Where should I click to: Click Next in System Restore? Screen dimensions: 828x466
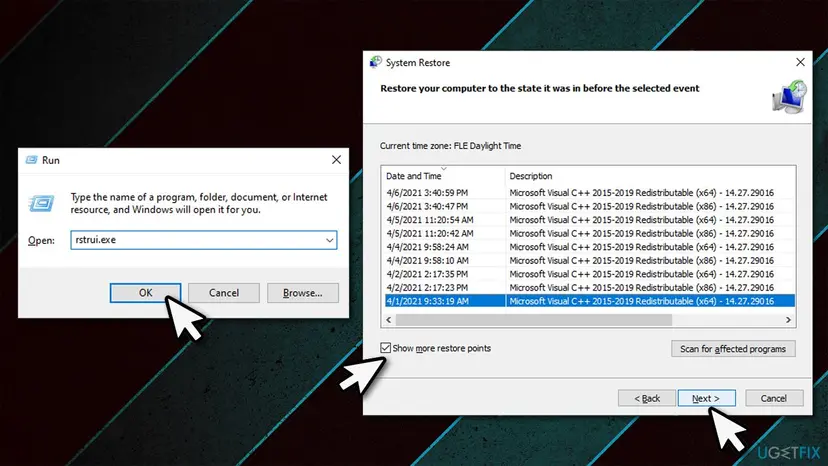[706, 398]
